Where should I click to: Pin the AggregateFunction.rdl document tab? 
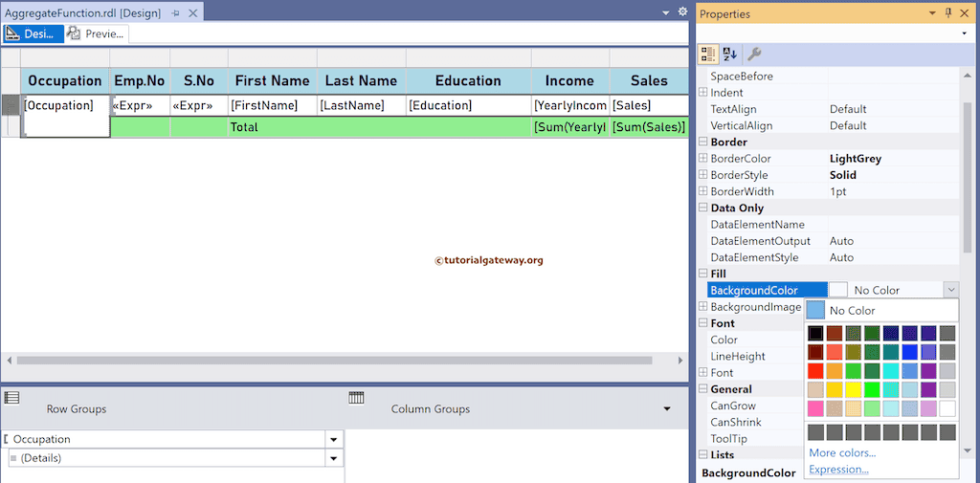[x=176, y=13]
